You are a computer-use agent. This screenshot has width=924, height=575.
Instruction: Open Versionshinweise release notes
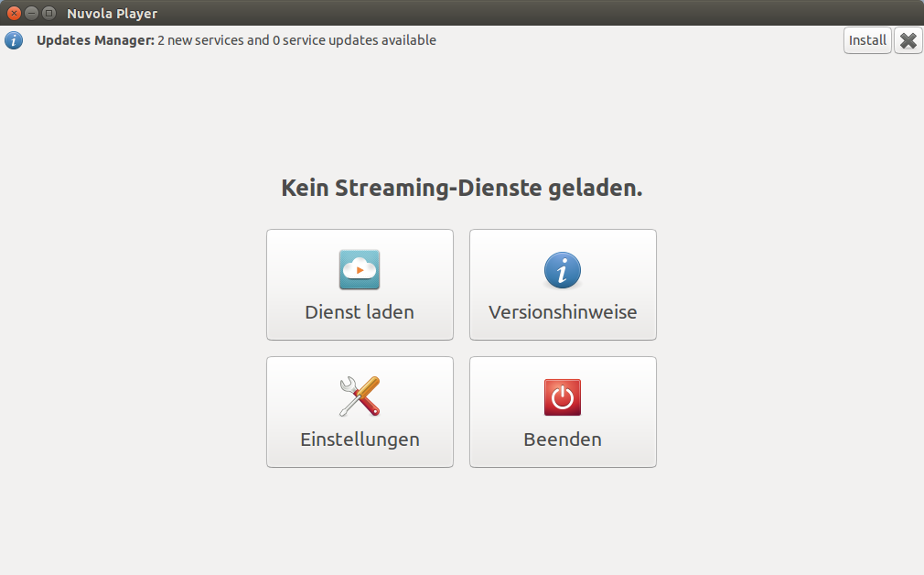[563, 285]
